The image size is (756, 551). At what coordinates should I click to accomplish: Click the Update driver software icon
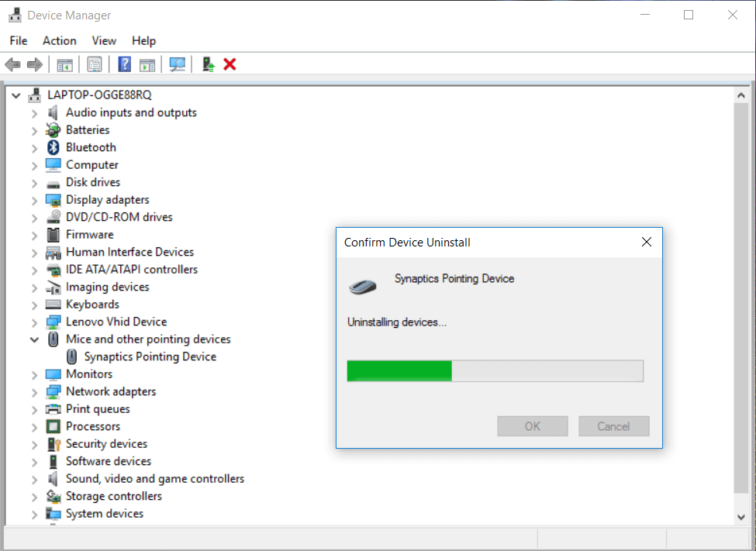click(208, 64)
